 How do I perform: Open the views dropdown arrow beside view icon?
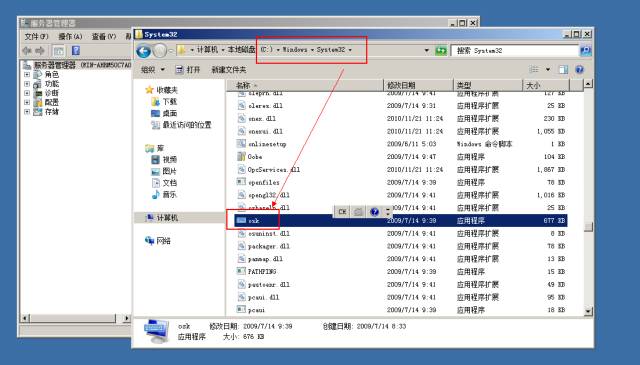pyautogui.click(x=548, y=70)
